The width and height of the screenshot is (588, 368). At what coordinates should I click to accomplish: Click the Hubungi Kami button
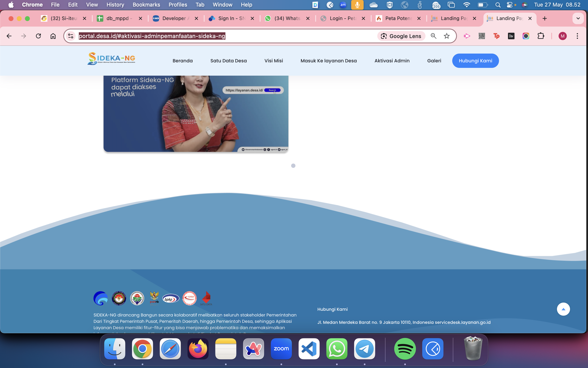click(x=475, y=61)
